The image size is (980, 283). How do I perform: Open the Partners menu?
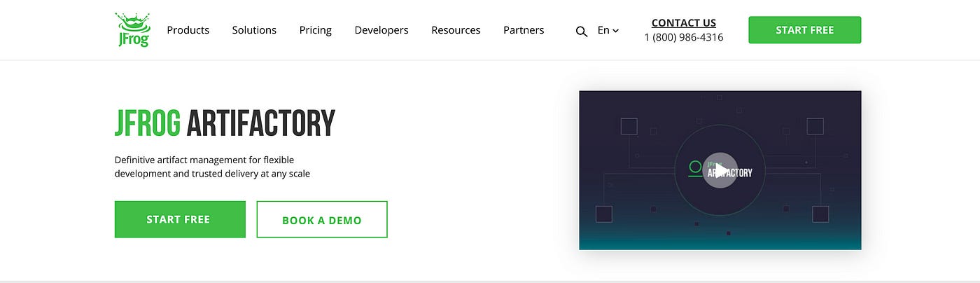click(524, 30)
